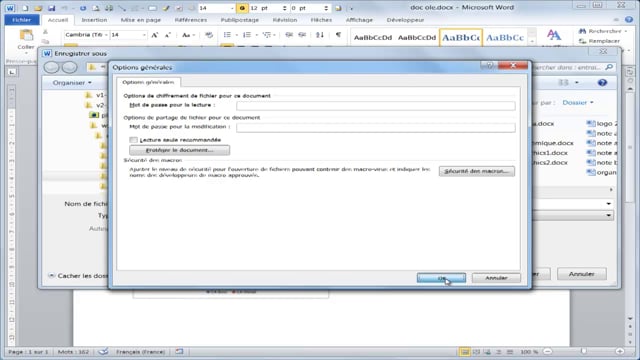Toggle the show paragraph marks icon
This screenshot has height=360, width=640.
click(338, 35)
